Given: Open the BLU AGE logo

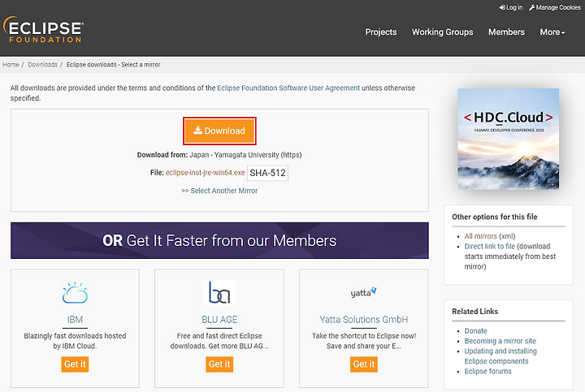Looking at the screenshot, I should [219, 292].
